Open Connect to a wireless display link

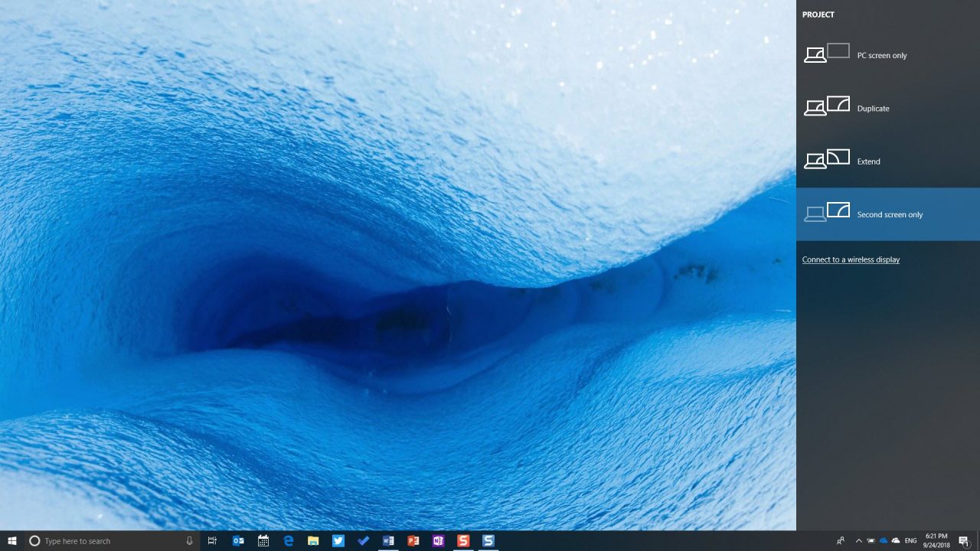click(851, 259)
